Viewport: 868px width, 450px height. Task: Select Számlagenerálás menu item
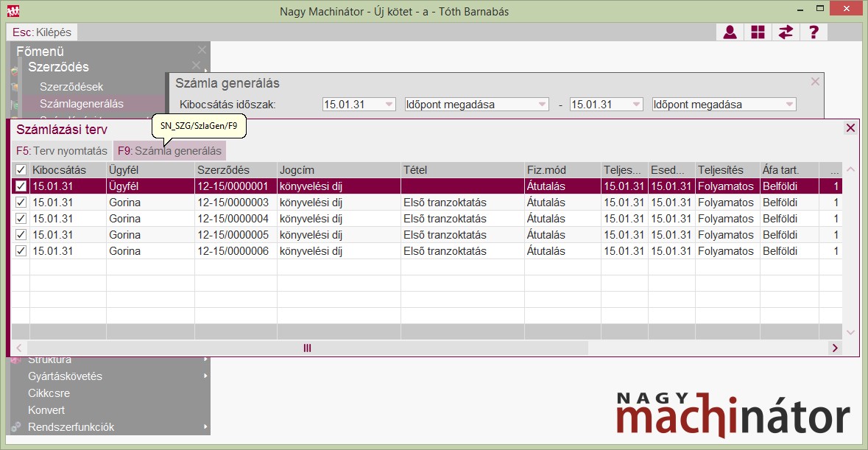click(82, 104)
